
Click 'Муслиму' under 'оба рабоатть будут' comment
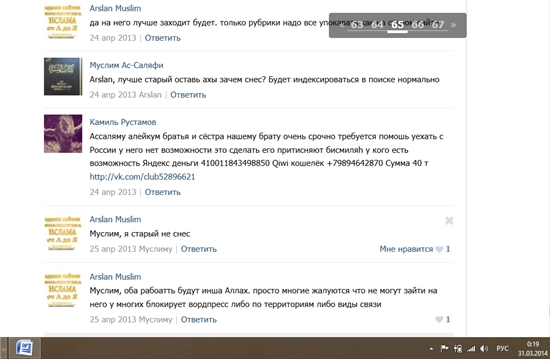point(155,319)
